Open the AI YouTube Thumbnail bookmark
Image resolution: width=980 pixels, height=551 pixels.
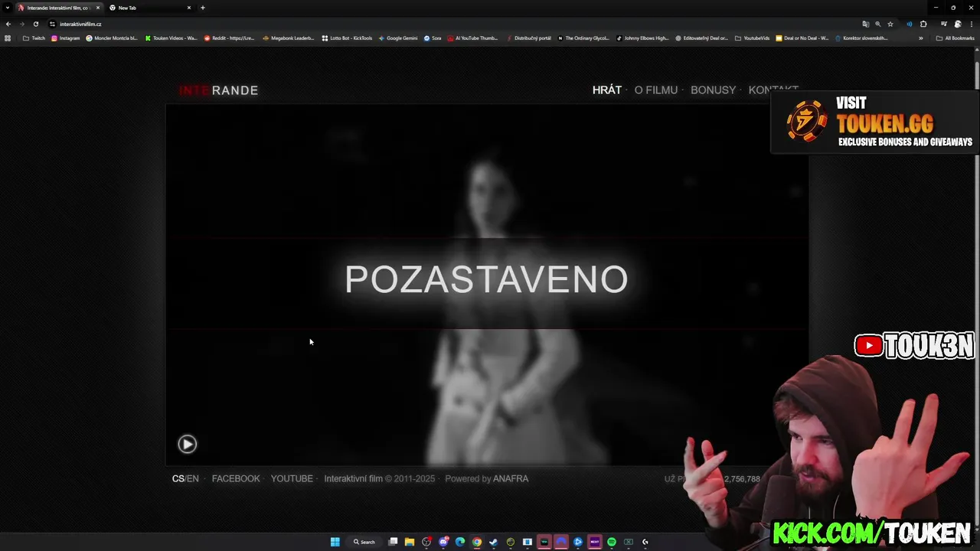[472, 37]
